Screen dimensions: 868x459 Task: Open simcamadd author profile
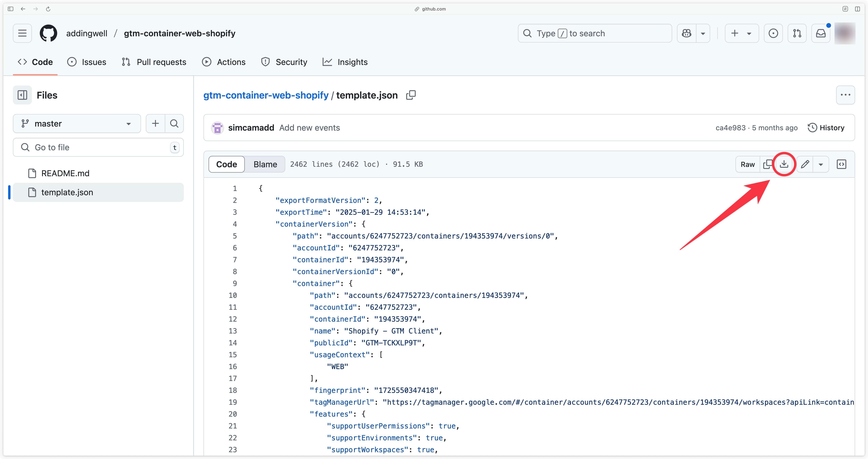coord(251,128)
